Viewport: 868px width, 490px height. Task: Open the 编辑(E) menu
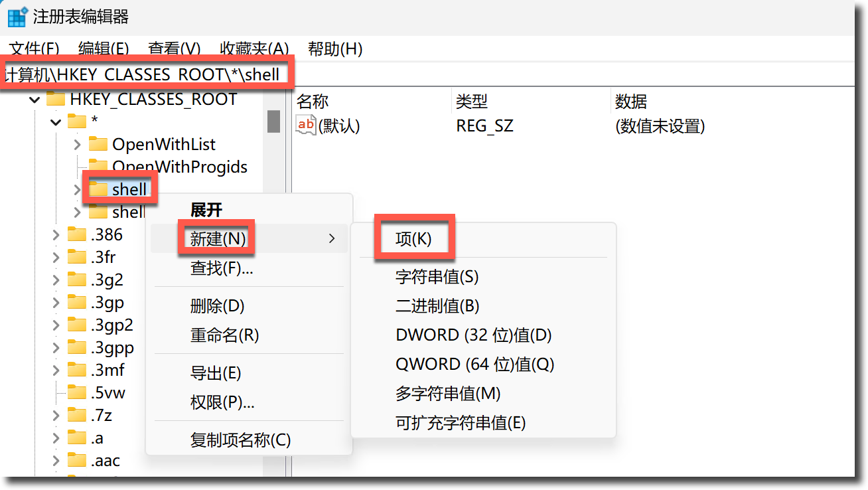(x=103, y=48)
